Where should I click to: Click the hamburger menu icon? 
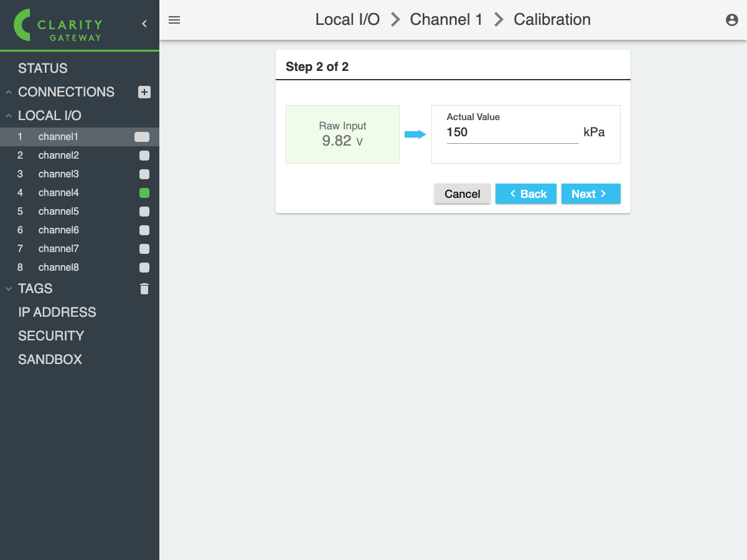coord(174,20)
